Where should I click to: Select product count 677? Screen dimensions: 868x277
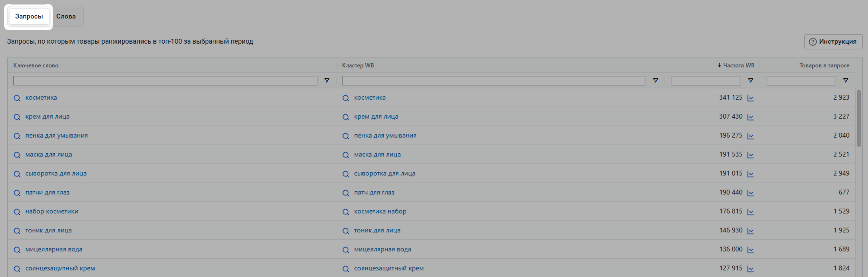[x=844, y=192]
